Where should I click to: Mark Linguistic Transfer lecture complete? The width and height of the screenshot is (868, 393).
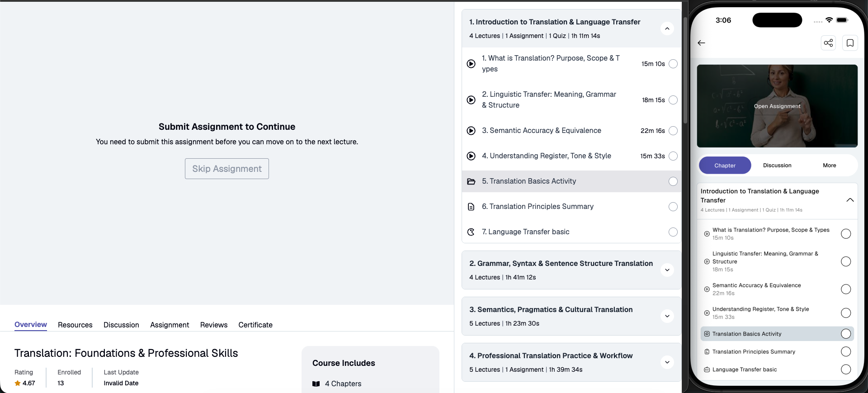click(x=673, y=100)
